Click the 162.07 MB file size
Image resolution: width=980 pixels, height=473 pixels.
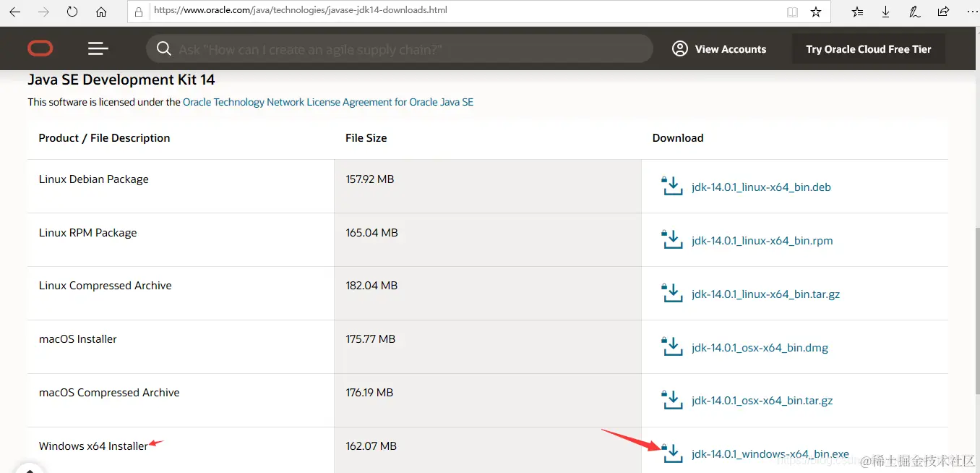click(371, 446)
